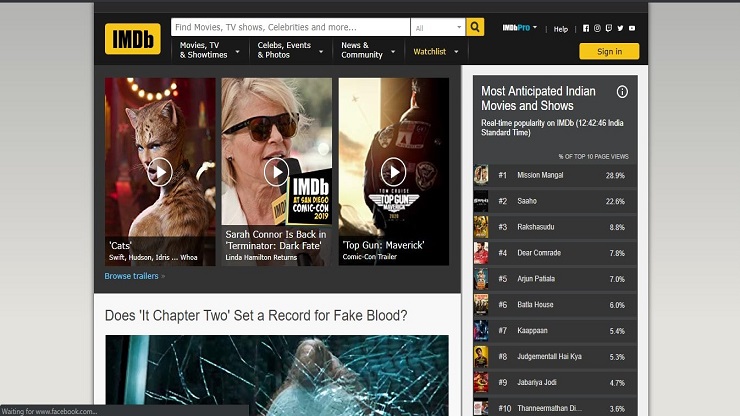Screen dimensions: 740x416
Task: Open Rakshasudu title link
Action: click(536, 227)
